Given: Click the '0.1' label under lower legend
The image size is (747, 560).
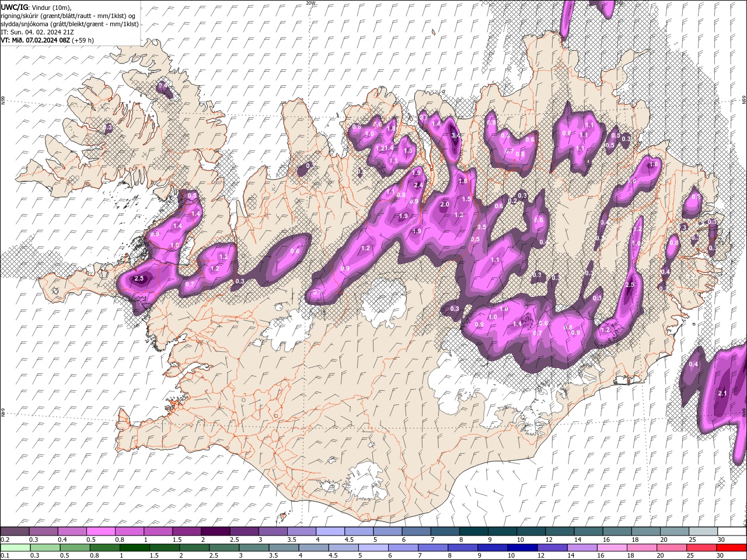Looking at the screenshot, I should pos(5,556).
